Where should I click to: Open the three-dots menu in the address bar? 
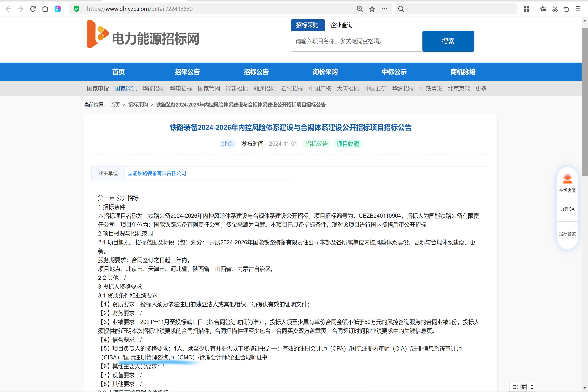[x=384, y=9]
